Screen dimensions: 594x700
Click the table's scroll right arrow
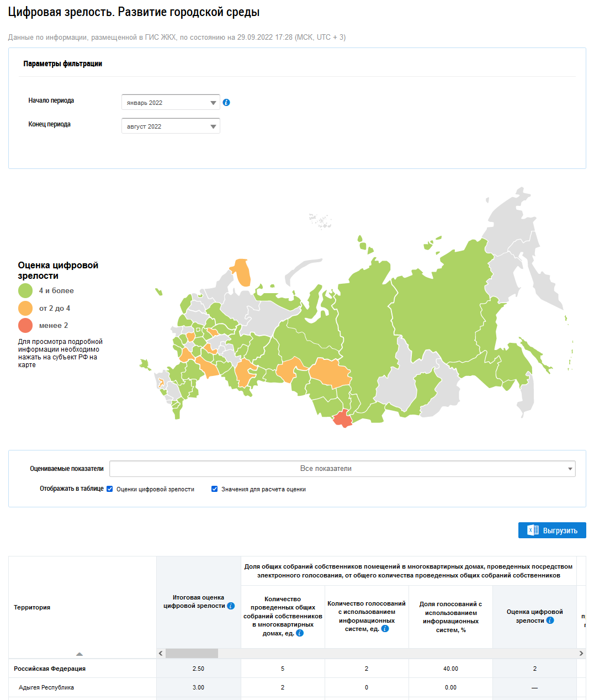(x=581, y=654)
